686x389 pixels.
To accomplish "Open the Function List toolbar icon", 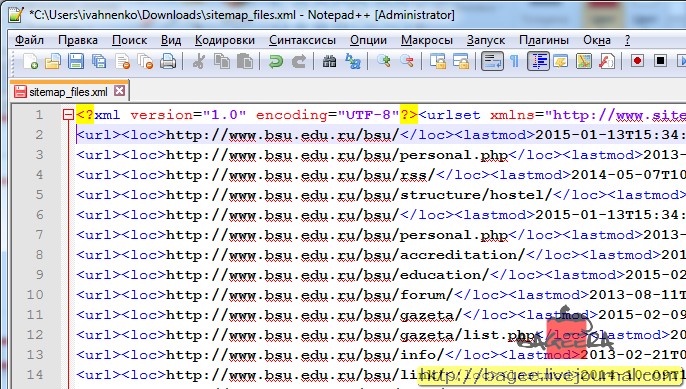I will pyautogui.click(x=607, y=61).
